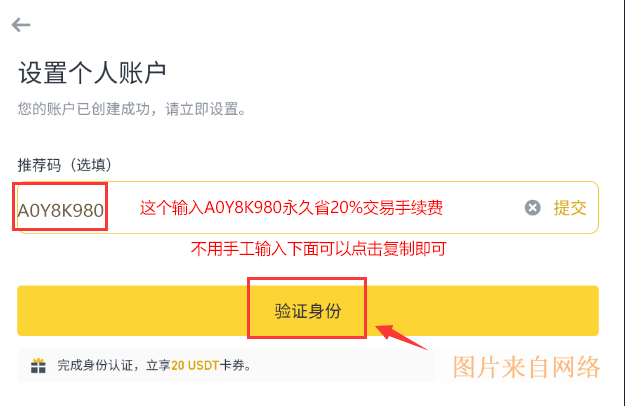Go back using the left arrow icon
This screenshot has width=625, height=406.
[21, 25]
